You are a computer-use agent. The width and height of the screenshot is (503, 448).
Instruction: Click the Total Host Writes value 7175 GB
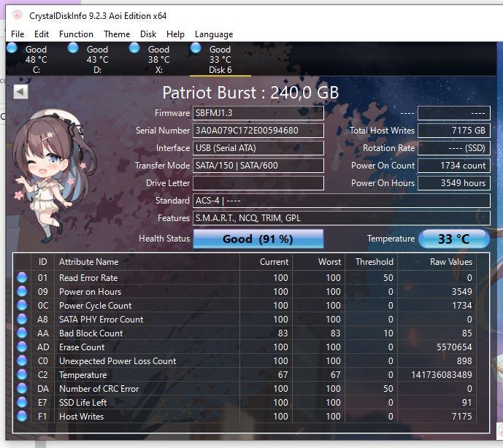(x=454, y=131)
